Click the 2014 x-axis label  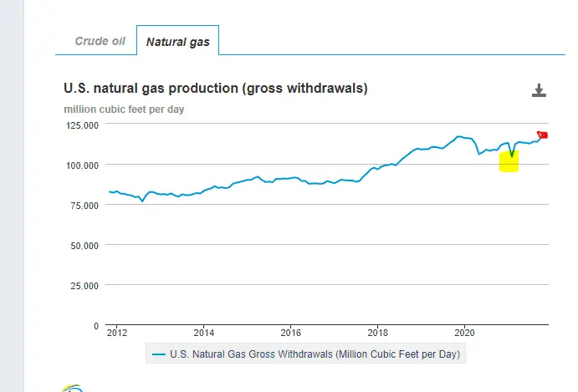click(203, 331)
